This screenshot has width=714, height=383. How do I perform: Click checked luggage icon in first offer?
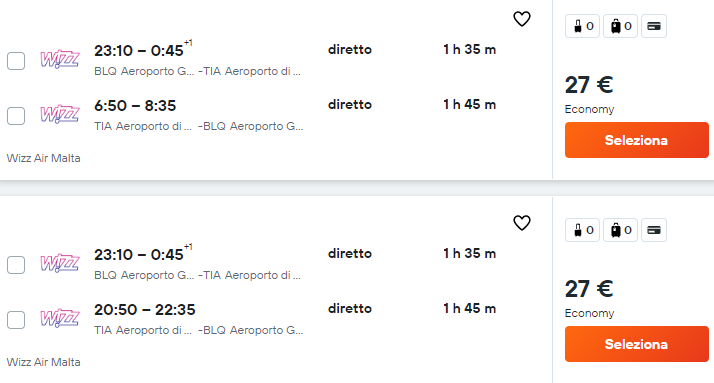coord(620,26)
